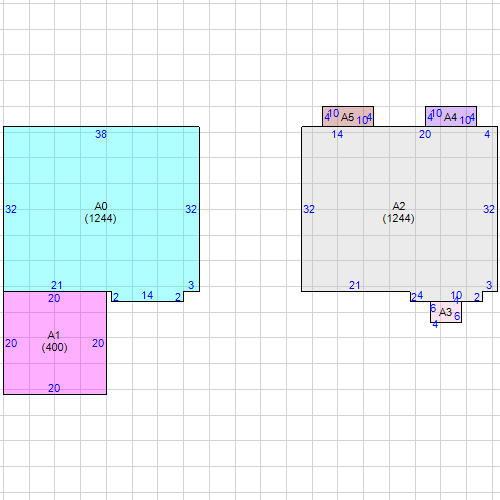Click the 32 dimension on A2's left side
The image size is (500, 500).
tap(309, 209)
